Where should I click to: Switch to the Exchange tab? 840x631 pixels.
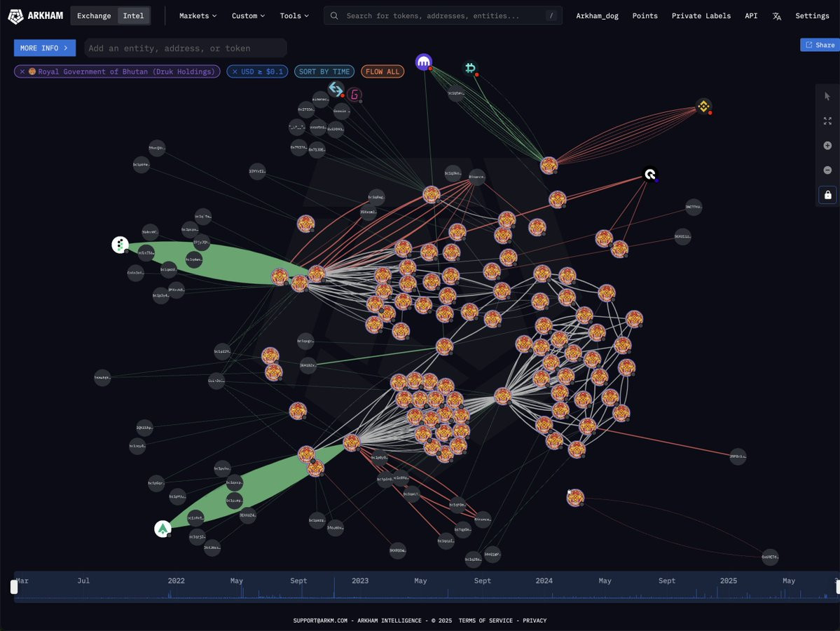click(x=94, y=15)
